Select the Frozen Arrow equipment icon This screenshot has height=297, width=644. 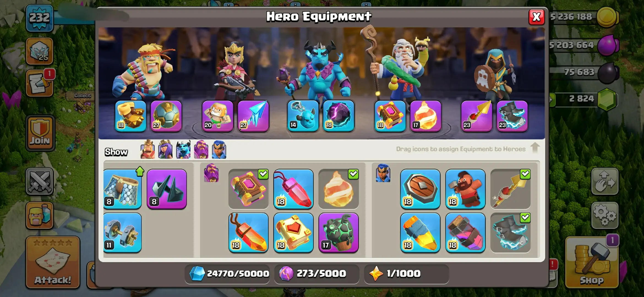pyautogui.click(x=253, y=116)
